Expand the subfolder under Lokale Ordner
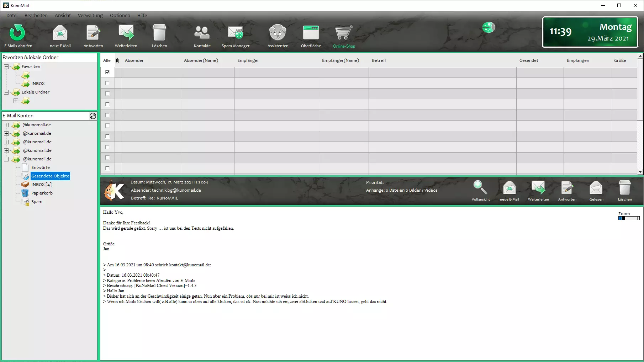 [16, 101]
